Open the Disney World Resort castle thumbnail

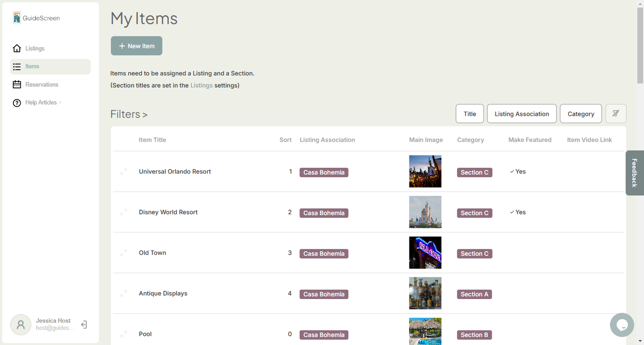425,212
